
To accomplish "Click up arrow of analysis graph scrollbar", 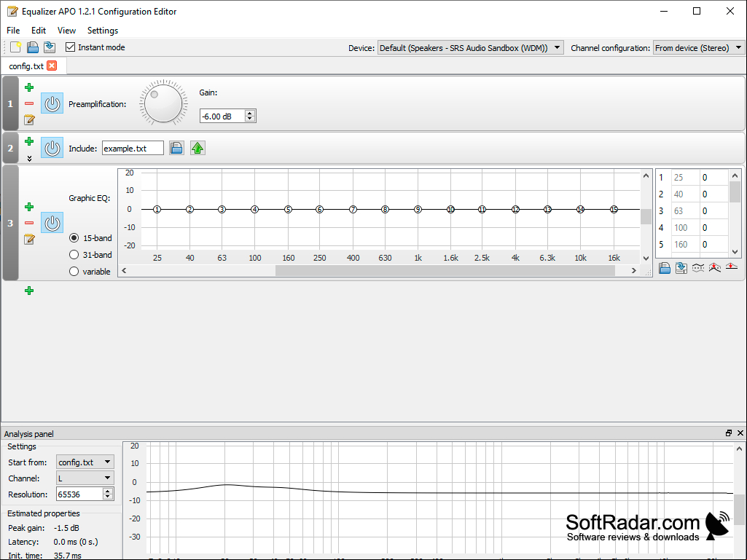I will [x=739, y=449].
